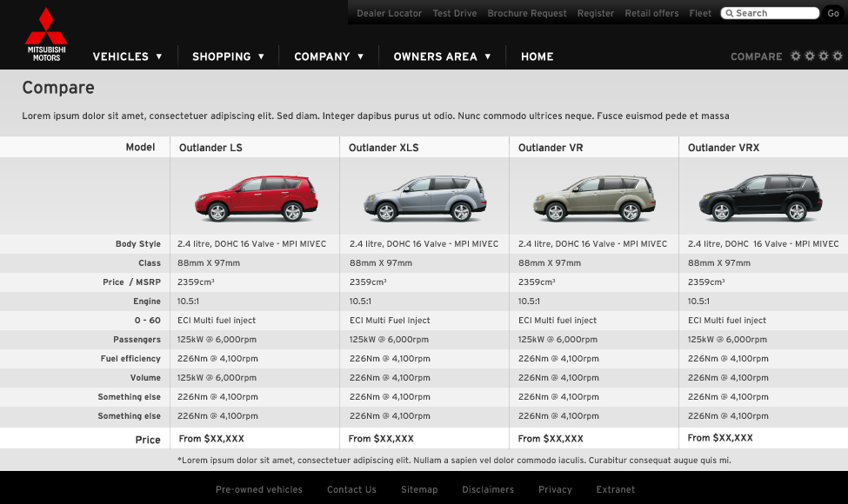Click Outlander VRX 10.5:1 cell
Image resolution: width=848 pixels, height=504 pixels.
698,301
